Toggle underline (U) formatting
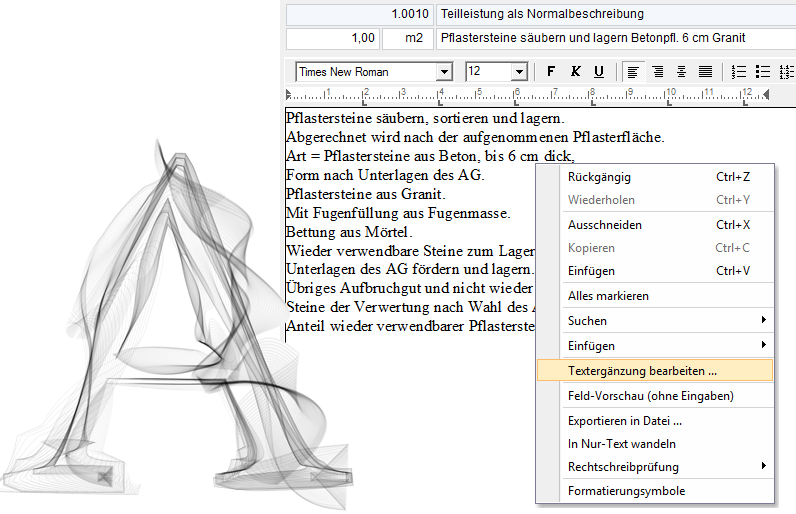The height and width of the screenshot is (514, 796). (599, 72)
